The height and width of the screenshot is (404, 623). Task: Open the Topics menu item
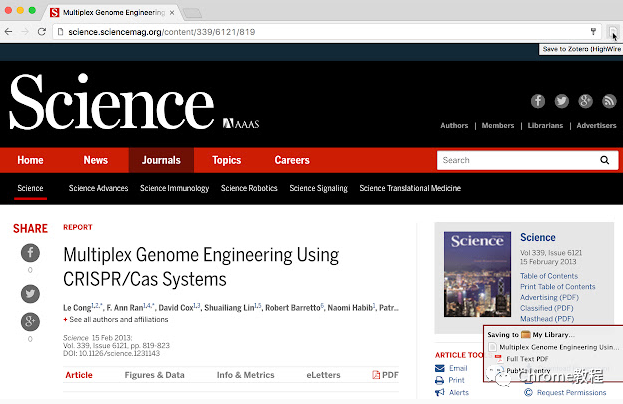(226, 160)
